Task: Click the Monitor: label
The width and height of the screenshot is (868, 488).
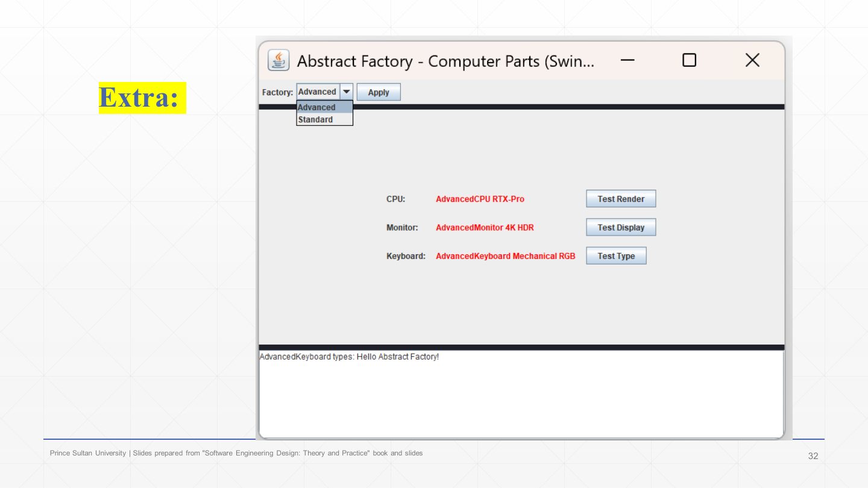Action: pyautogui.click(x=402, y=228)
